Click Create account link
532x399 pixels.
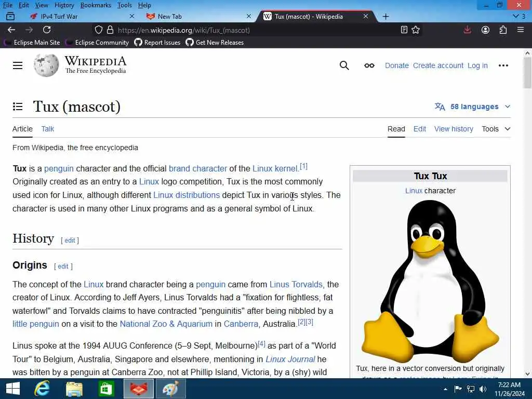coord(438,65)
